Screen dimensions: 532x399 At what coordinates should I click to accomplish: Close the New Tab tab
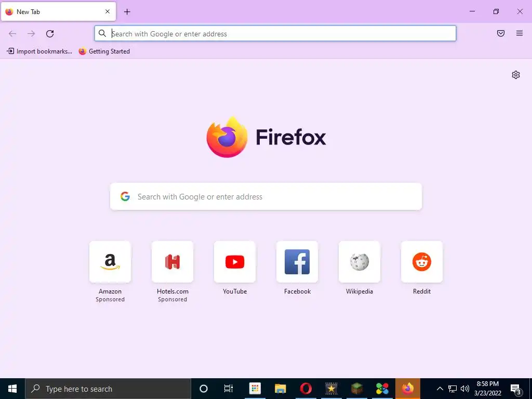pos(108,11)
